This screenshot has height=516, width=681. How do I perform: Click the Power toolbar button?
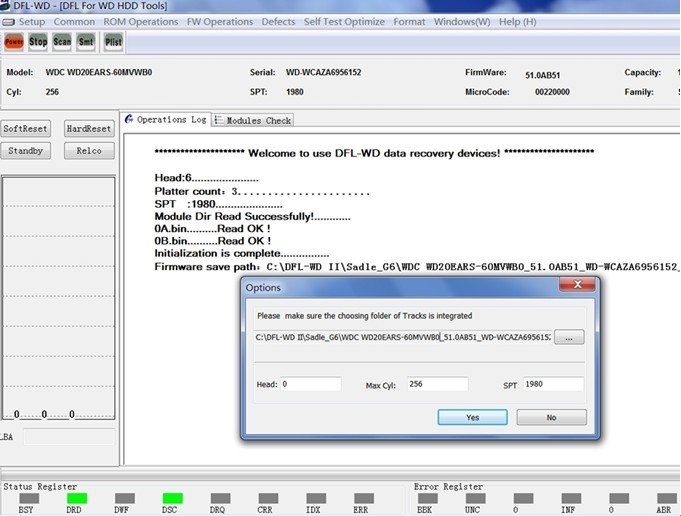(x=14, y=42)
